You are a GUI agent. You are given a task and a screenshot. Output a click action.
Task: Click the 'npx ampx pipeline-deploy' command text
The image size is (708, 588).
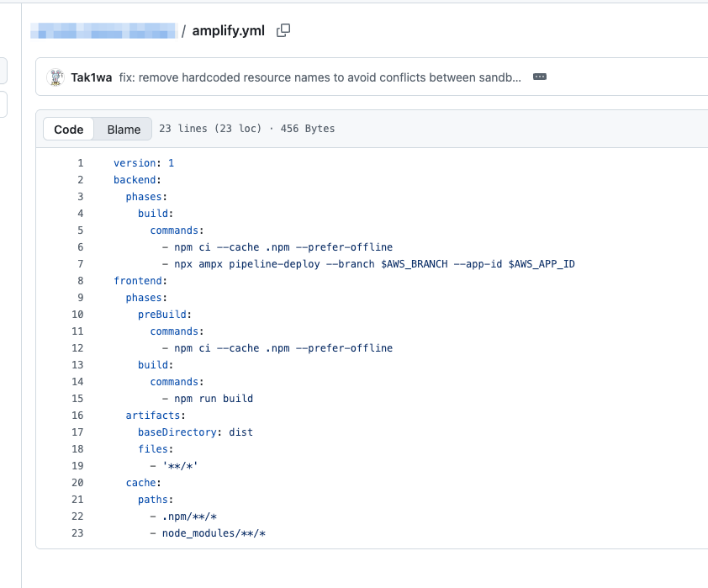pyautogui.click(x=247, y=264)
